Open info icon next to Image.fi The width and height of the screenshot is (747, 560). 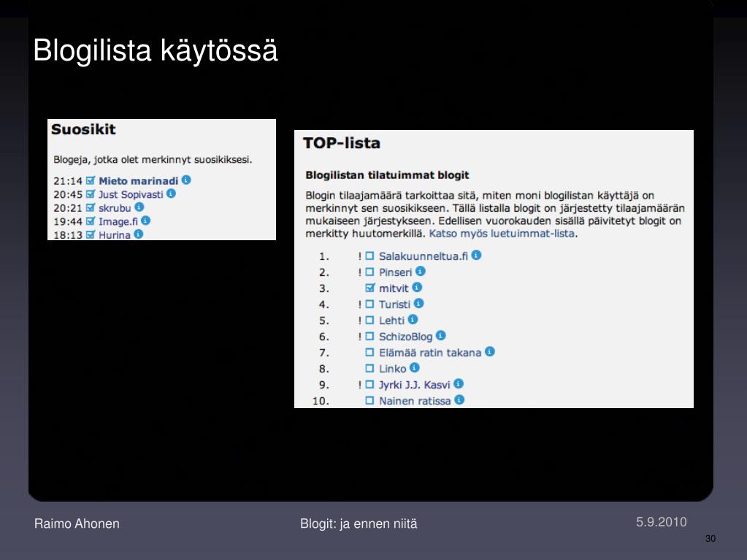click(146, 220)
